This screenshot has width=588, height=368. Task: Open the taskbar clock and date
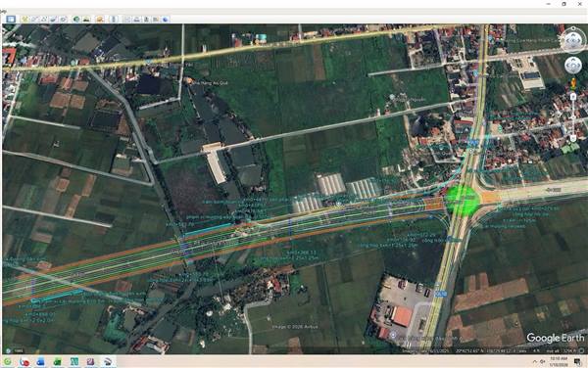click(x=559, y=361)
